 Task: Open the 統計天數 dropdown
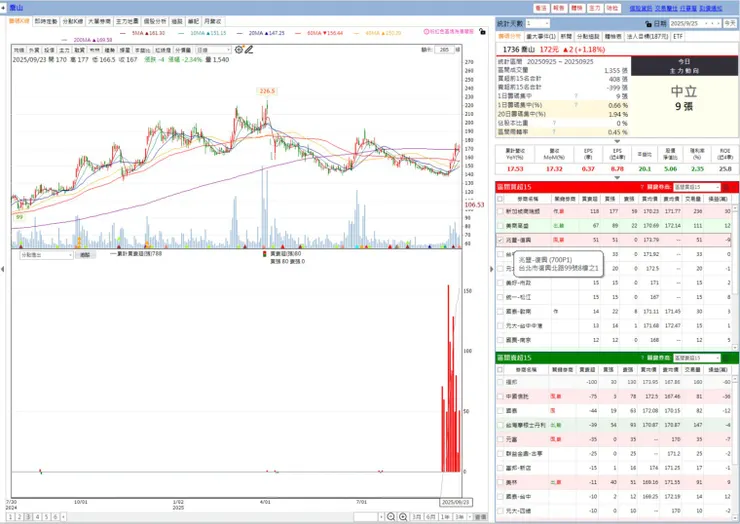point(538,23)
